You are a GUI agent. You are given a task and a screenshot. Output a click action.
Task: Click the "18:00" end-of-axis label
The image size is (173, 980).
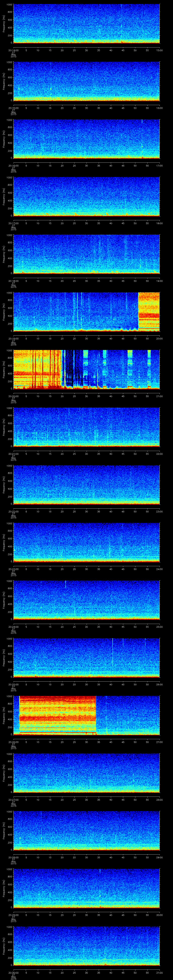coord(160,223)
